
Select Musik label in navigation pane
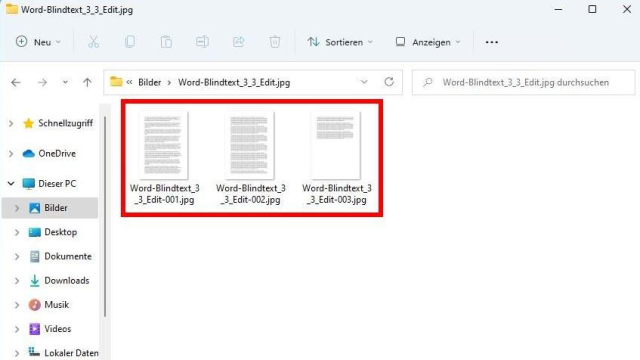(x=56, y=304)
